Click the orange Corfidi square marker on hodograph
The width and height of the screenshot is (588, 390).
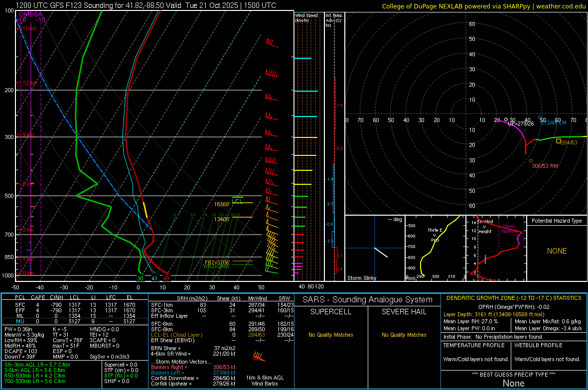559,141
